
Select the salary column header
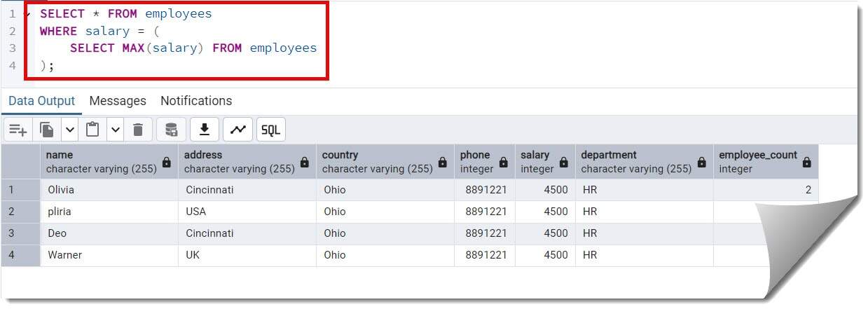pos(545,162)
